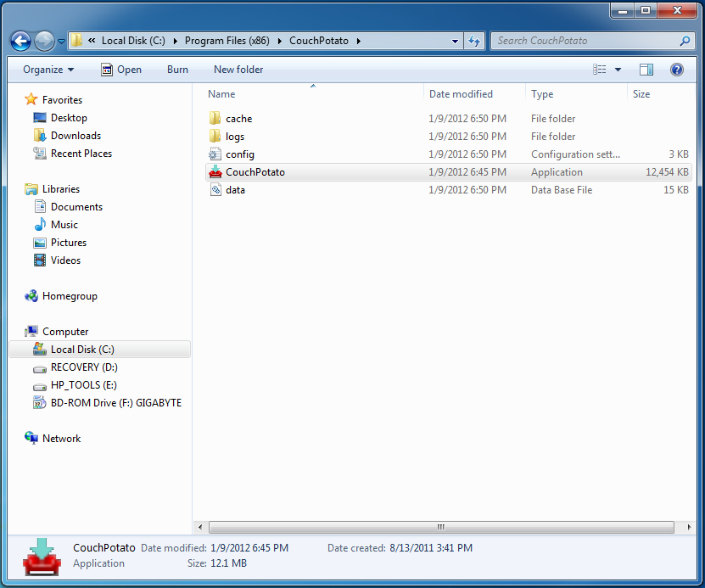This screenshot has width=705, height=588.
Task: Maximize the Explorer window
Action: pyautogui.click(x=646, y=10)
